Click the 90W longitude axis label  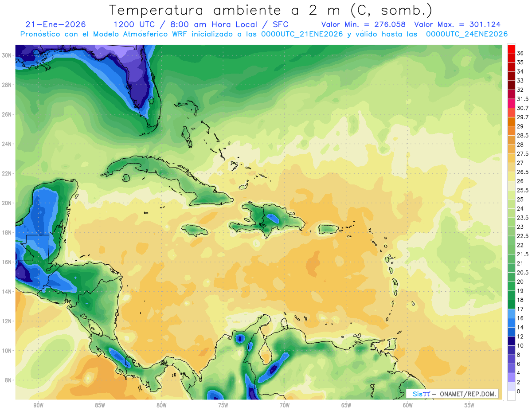[39, 405]
